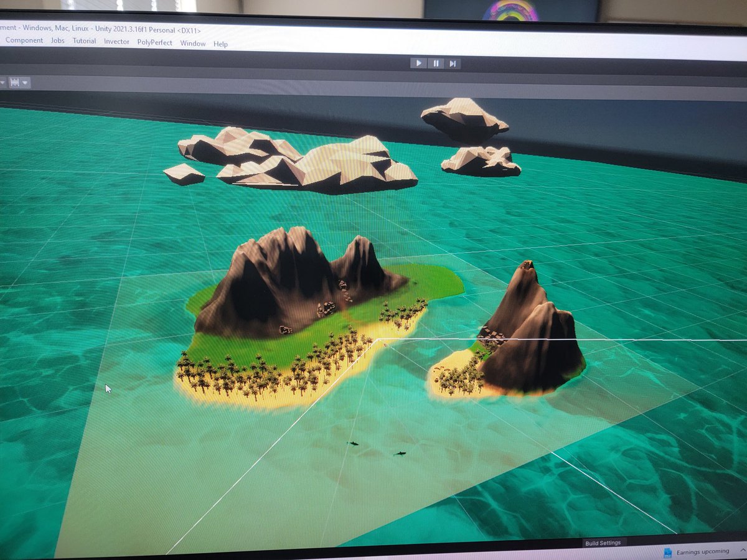This screenshot has height=560, width=747.
Task: Select the topmost floating cloud on right
Action: point(464,119)
